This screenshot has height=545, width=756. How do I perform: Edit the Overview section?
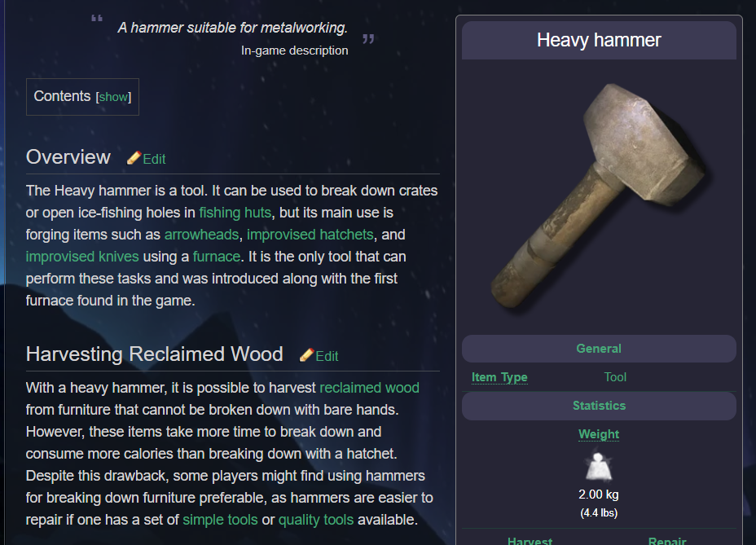(x=154, y=159)
